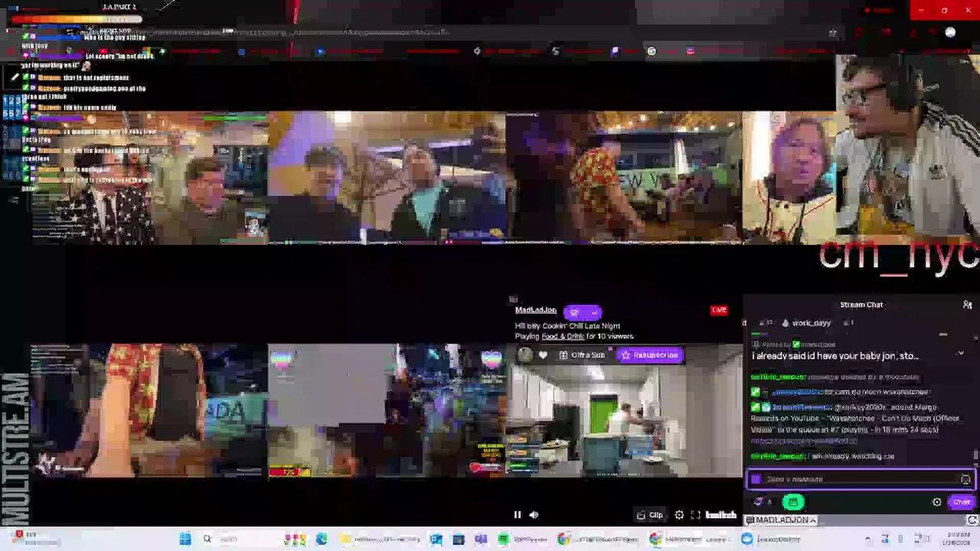The width and height of the screenshot is (980, 551).
Task: Open the MadLadJon channel name link
Action: (536, 310)
